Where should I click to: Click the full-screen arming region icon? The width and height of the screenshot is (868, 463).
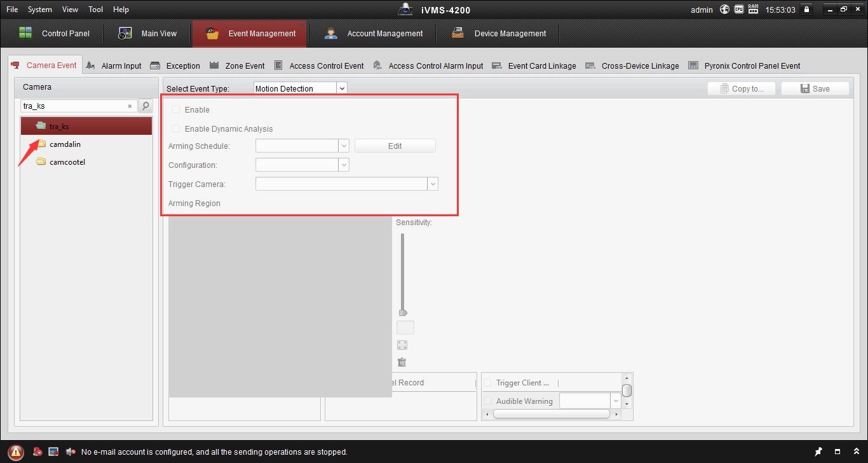[402, 345]
